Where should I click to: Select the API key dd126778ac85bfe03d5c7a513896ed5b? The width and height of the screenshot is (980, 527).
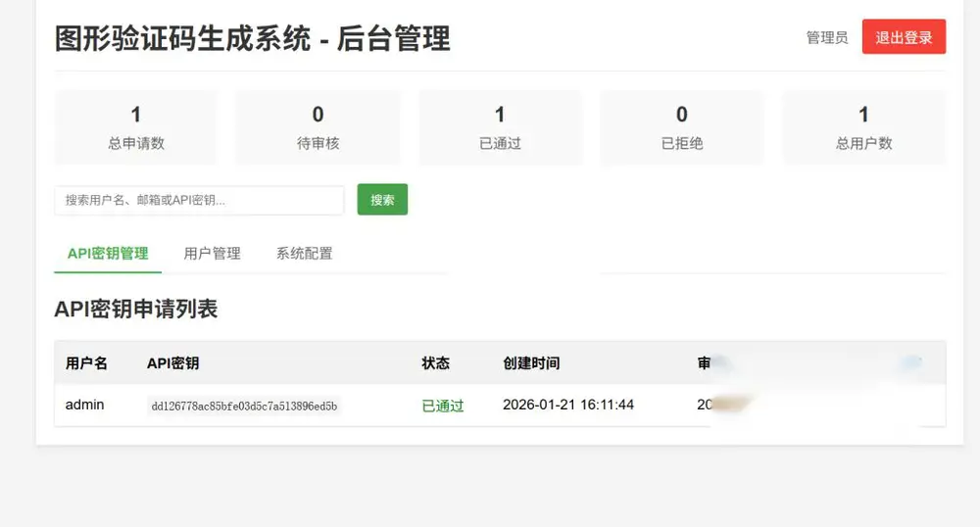point(244,407)
